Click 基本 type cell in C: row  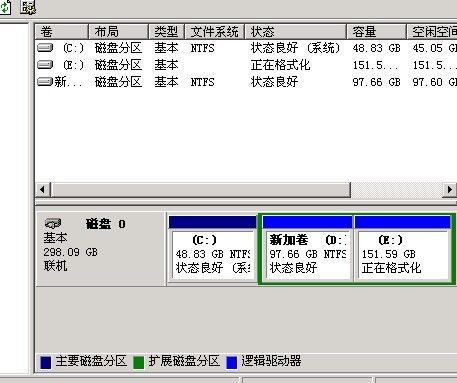[166, 48]
